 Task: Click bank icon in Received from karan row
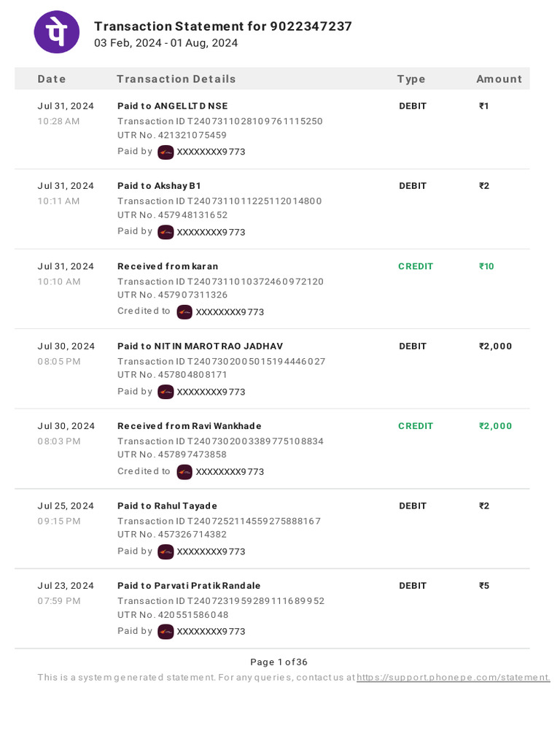coord(184,312)
